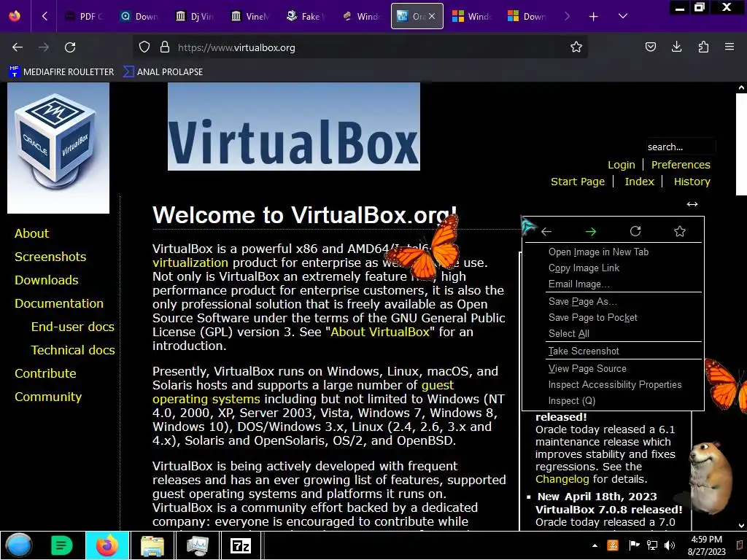Open file explorer folder taskbar icon
The width and height of the screenshot is (747, 560).
tap(152, 545)
